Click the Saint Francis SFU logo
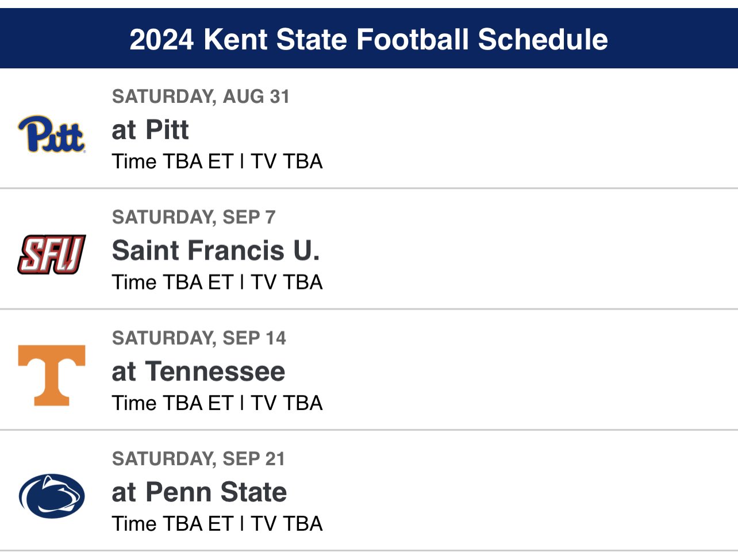The image size is (738, 560). (52, 254)
